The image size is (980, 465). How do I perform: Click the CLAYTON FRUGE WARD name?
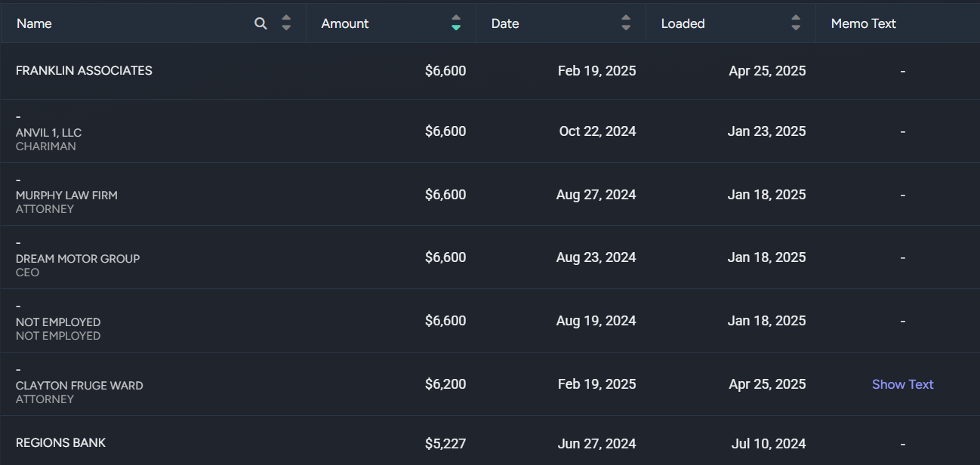tap(79, 385)
